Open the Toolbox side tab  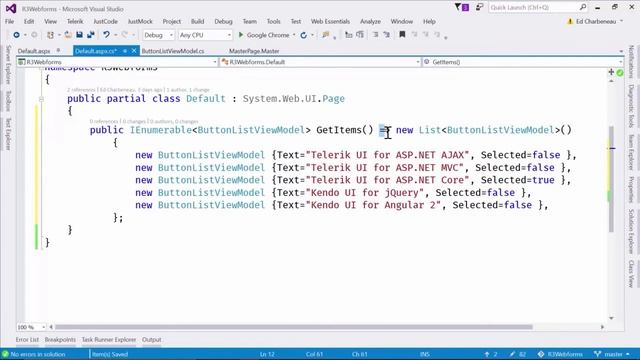[8, 101]
